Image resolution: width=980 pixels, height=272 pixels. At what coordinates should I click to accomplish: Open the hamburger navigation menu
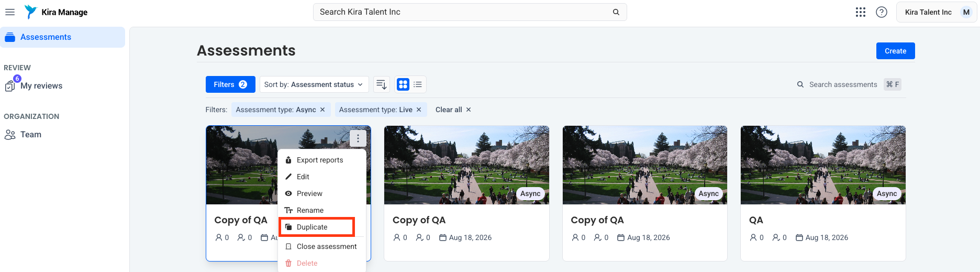[10, 12]
